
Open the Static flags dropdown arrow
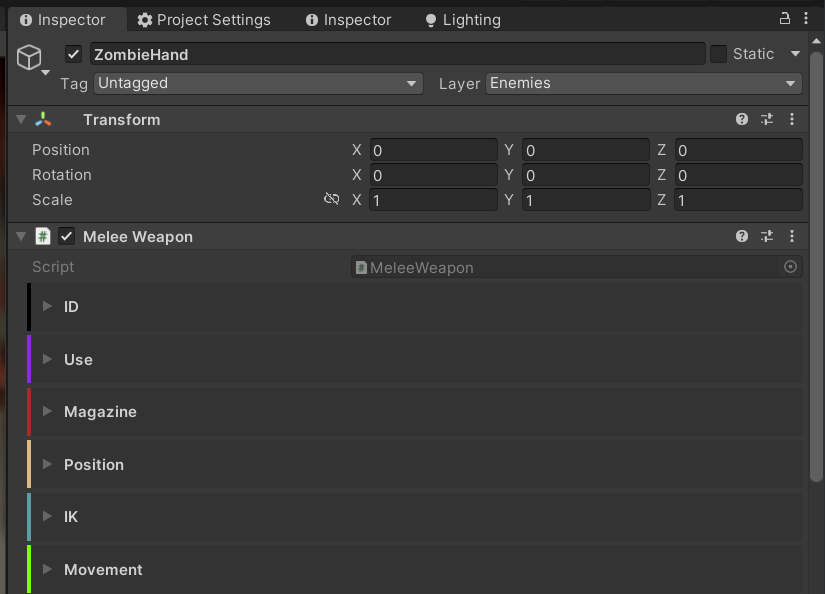pos(795,54)
